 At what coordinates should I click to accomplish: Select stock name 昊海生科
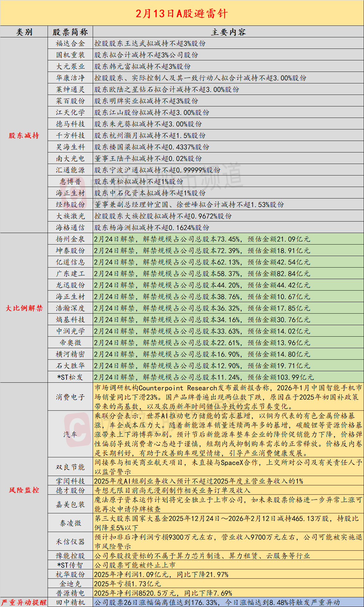(70, 147)
